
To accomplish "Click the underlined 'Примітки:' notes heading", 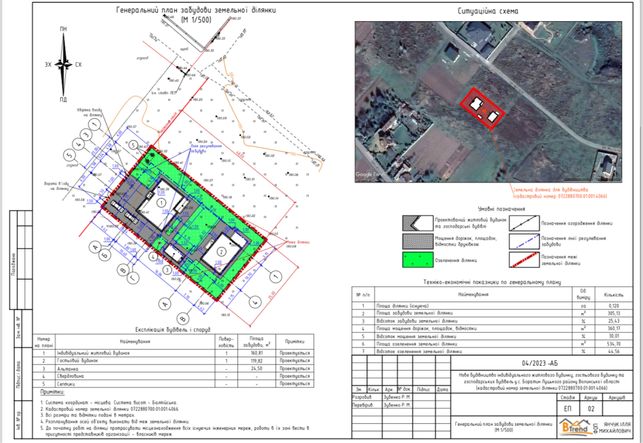I will 51,393.
